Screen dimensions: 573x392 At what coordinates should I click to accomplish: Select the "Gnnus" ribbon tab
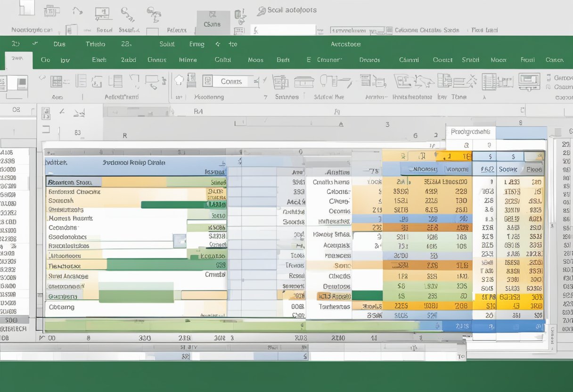click(156, 60)
